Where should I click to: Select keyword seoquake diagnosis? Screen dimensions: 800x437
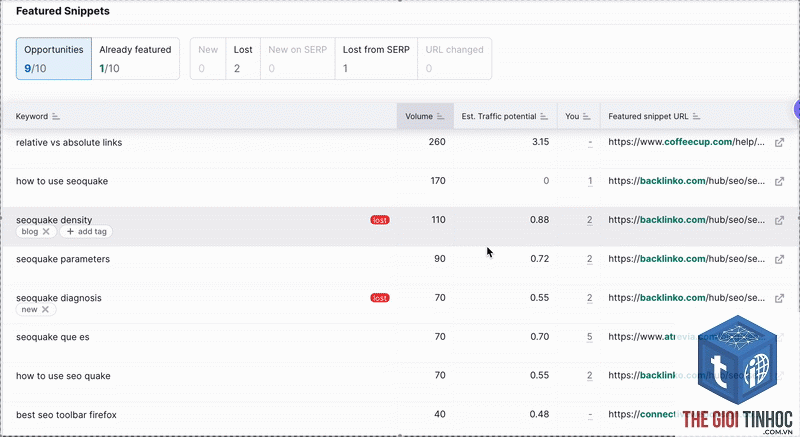(x=59, y=298)
